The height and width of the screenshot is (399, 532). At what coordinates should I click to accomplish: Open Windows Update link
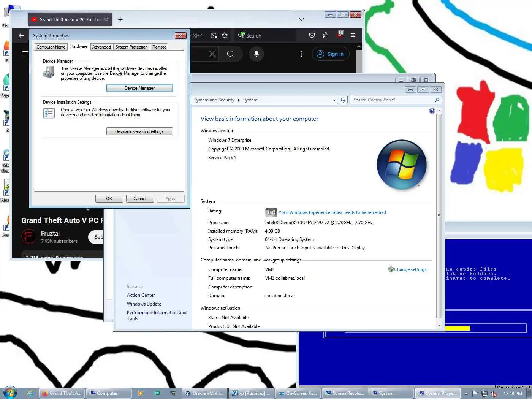[144, 304]
